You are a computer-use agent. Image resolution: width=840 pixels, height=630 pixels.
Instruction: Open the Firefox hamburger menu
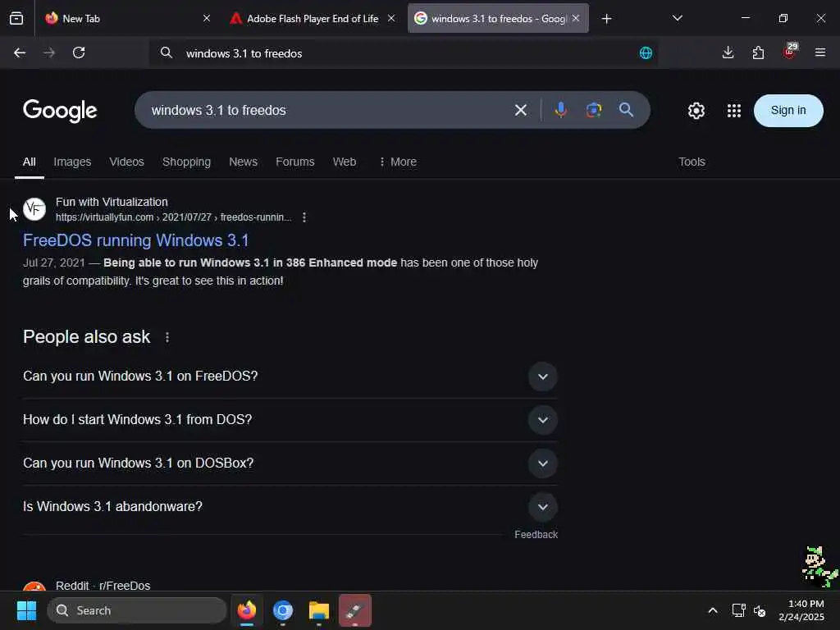point(819,52)
